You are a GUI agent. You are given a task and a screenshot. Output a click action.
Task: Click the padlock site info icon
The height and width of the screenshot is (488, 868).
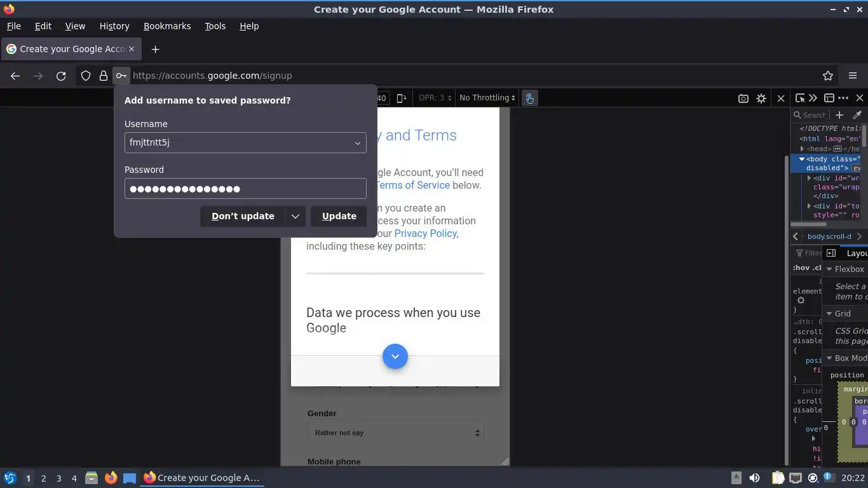point(103,76)
